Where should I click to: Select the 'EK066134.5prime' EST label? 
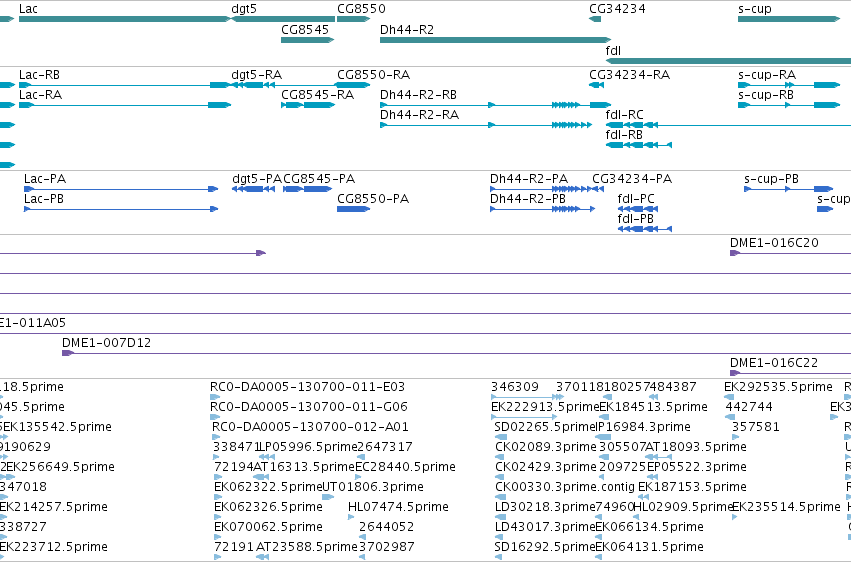click(x=650, y=527)
